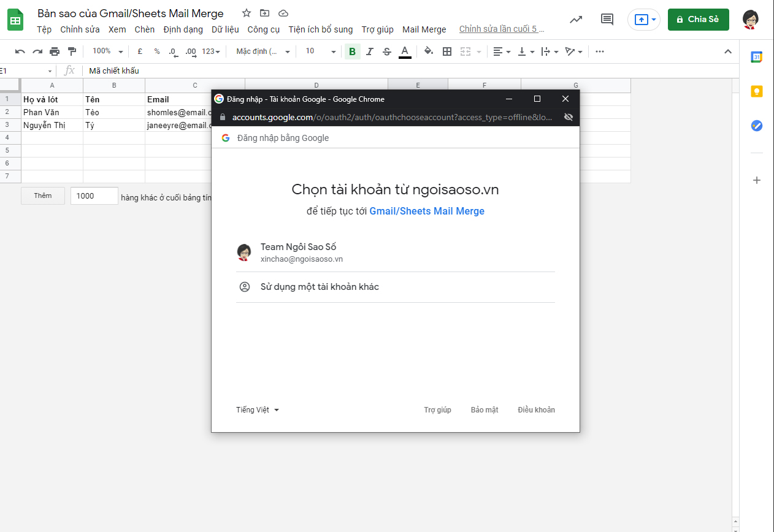This screenshot has height=532, width=774.
Task: Click the Chia Sẻ button
Action: tap(698, 19)
